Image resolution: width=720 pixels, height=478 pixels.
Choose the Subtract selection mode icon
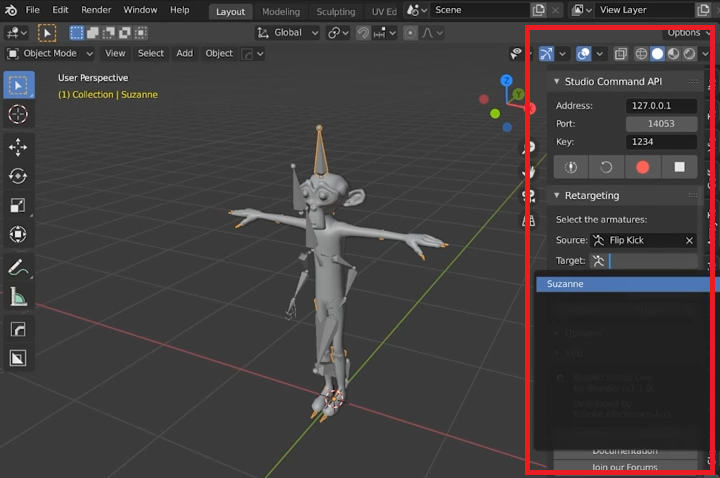(x=109, y=33)
